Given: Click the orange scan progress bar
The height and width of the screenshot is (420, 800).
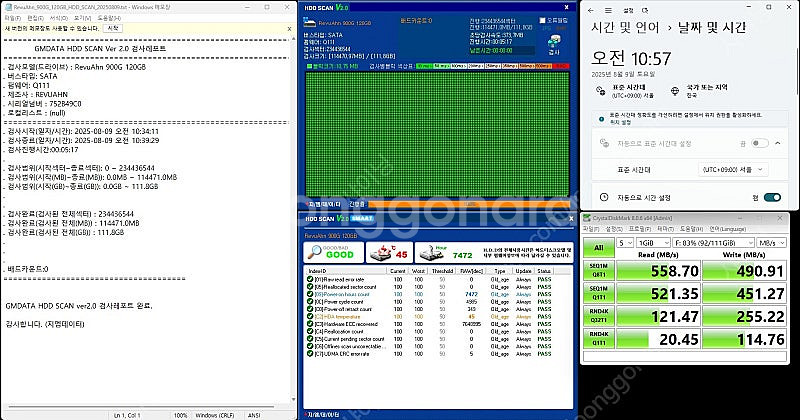Looking at the screenshot, I should tap(468, 204).
